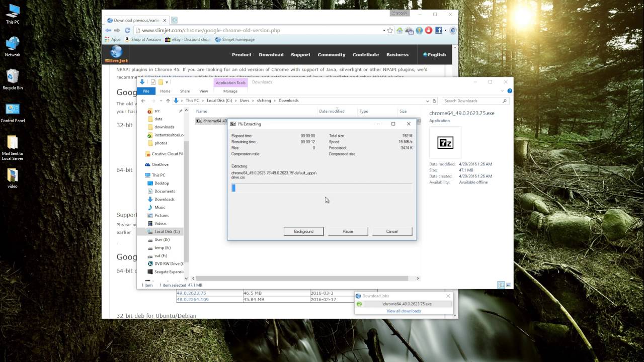
Task: Click the home icon in browser toolbar
Action: tap(399, 30)
